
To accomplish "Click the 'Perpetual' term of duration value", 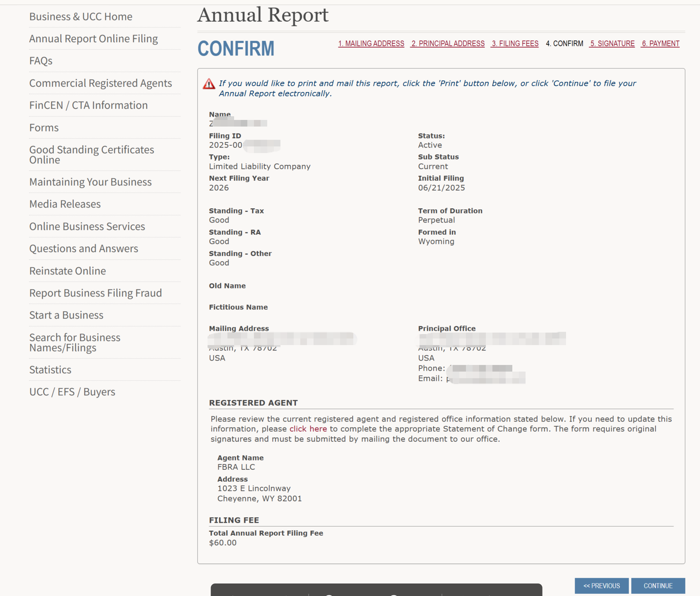I will 436,220.
